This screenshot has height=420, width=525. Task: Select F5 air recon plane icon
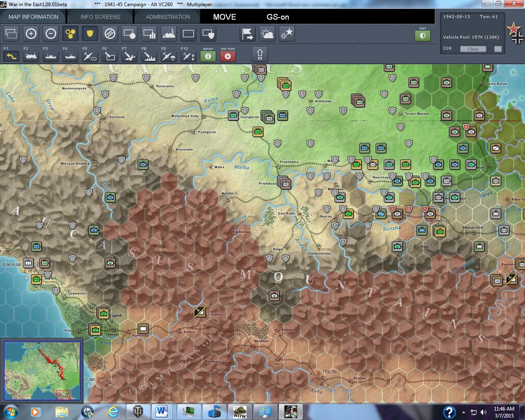pos(90,56)
